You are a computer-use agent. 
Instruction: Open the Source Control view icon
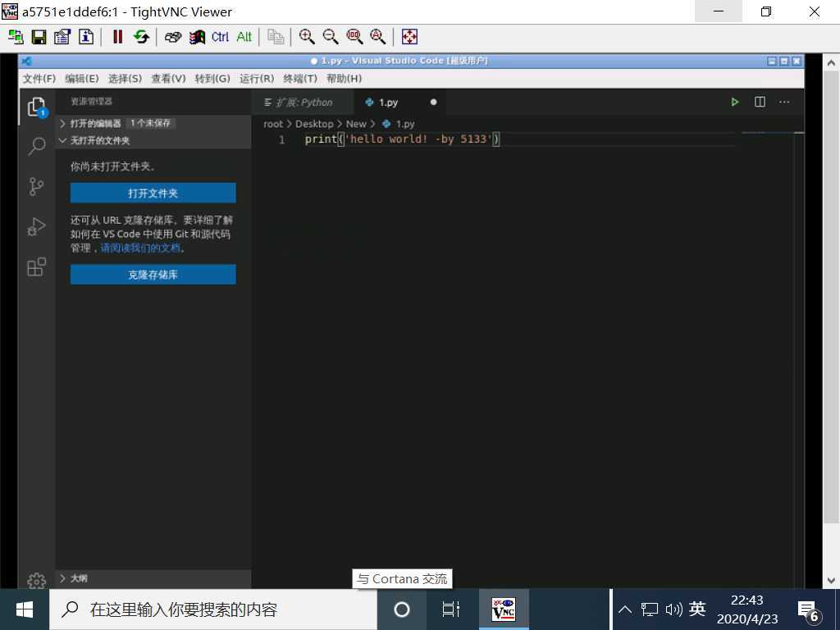point(36,186)
